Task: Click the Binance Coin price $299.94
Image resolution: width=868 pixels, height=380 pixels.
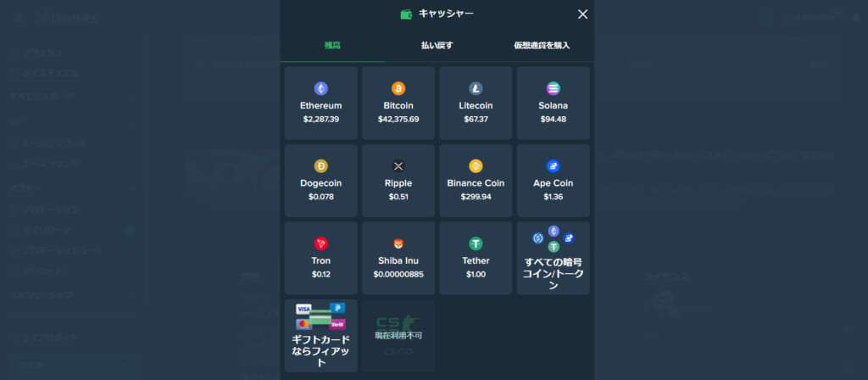Action: coord(476,197)
